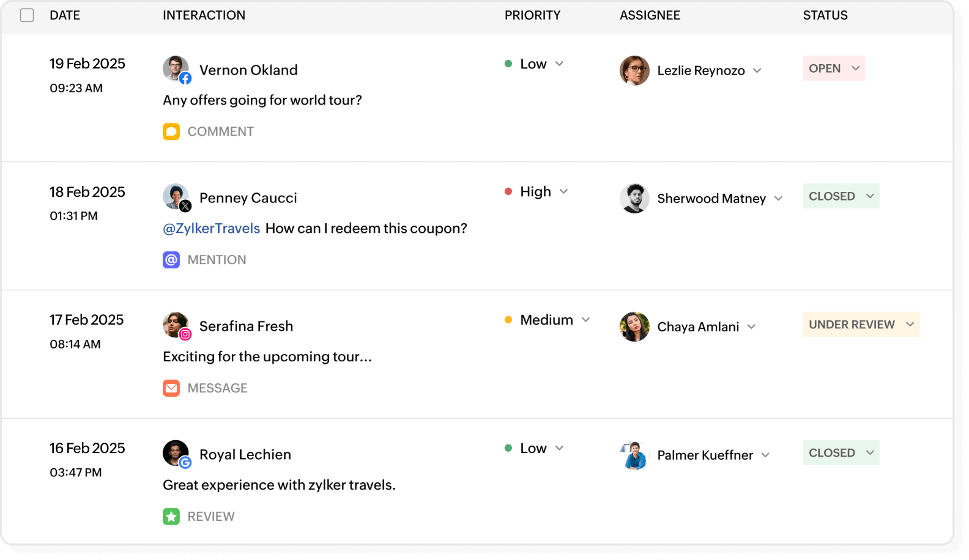Select the Comment type icon on Vernon's interaction
The width and height of the screenshot is (969, 560).
171,131
